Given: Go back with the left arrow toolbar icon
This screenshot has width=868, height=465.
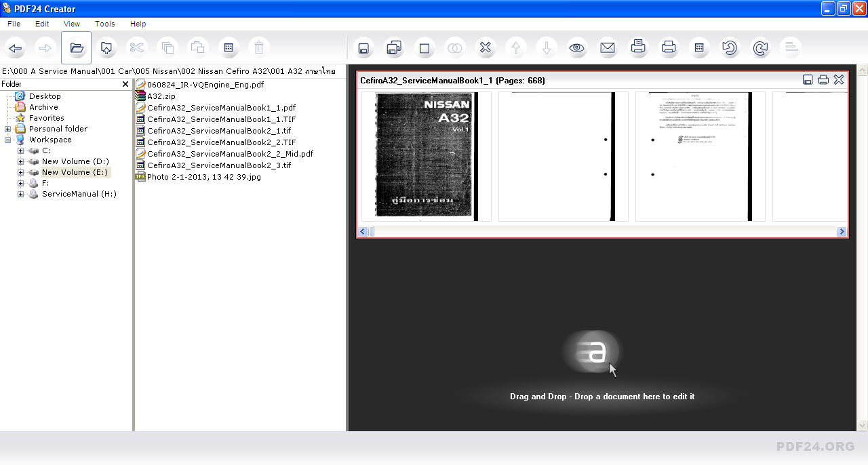Looking at the screenshot, I should coord(16,48).
